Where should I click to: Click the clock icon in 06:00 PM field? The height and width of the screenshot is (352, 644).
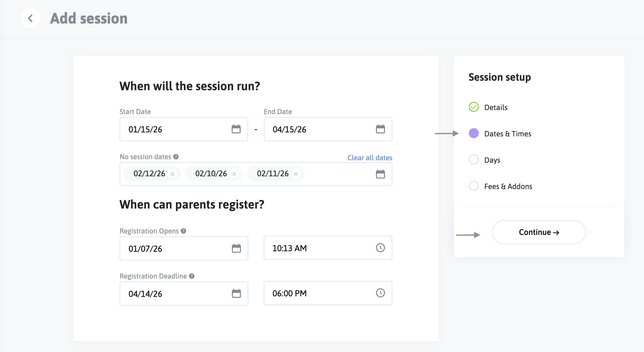pos(380,293)
